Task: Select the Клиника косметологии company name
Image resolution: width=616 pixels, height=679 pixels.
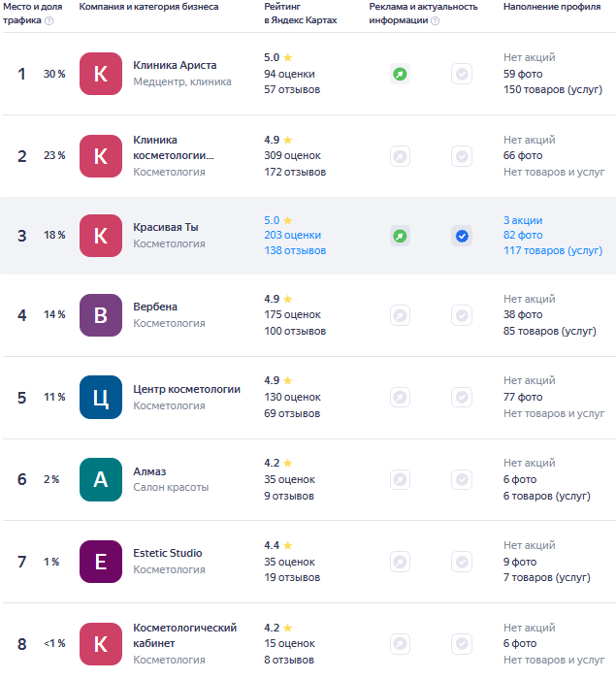Action: point(174,147)
